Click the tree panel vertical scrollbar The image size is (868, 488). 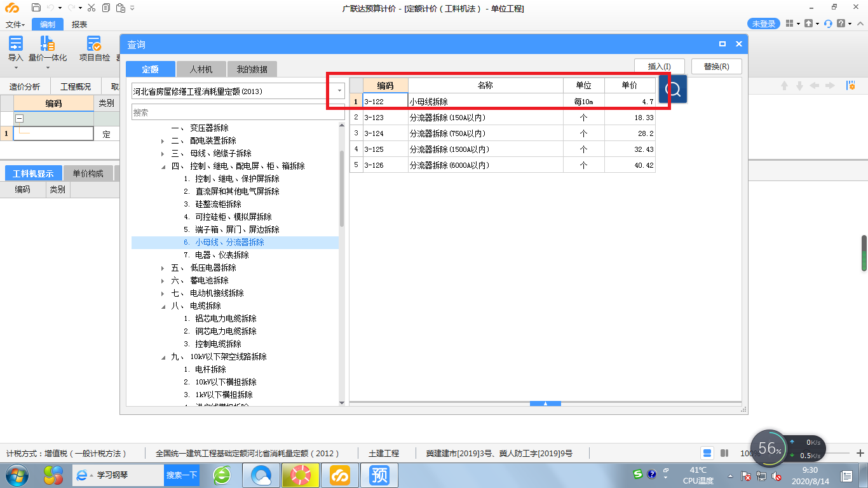pos(342,189)
